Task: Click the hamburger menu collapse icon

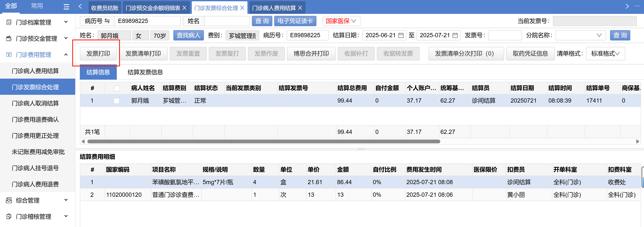Action: [x=66, y=7]
